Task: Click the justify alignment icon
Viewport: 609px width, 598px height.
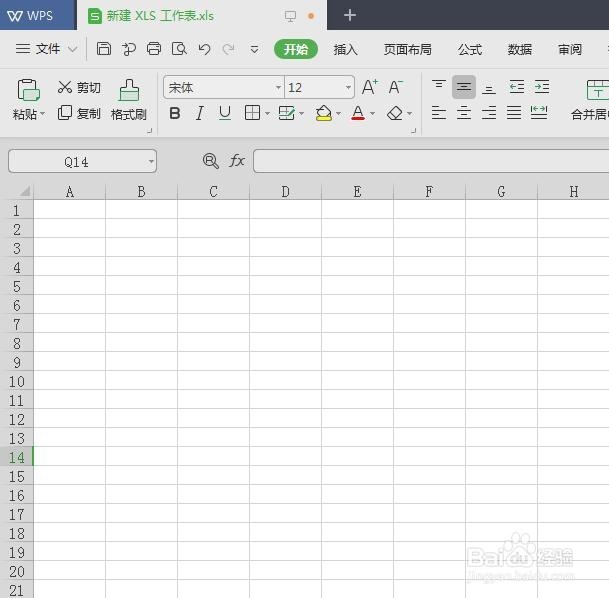Action: 513,113
